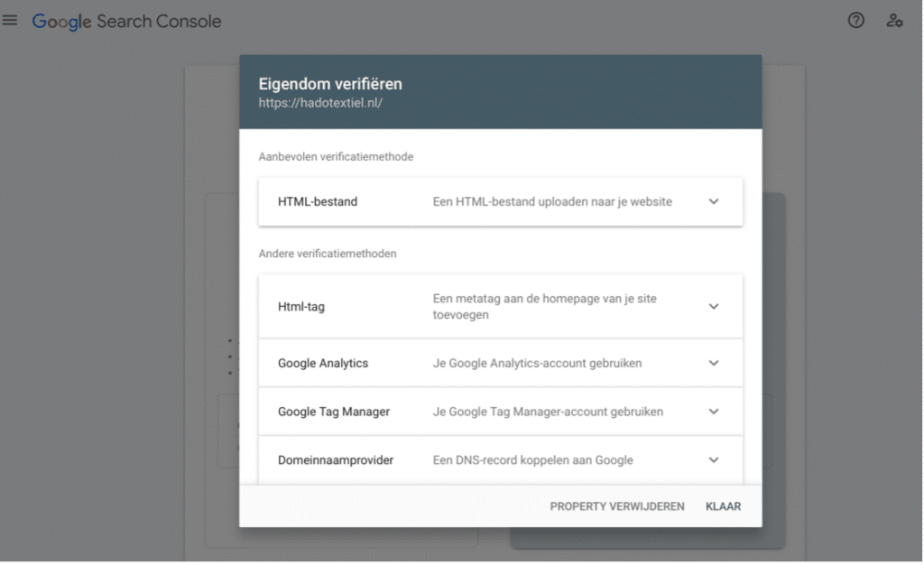Click the people settings icon in header
The image size is (924, 565).
click(894, 20)
